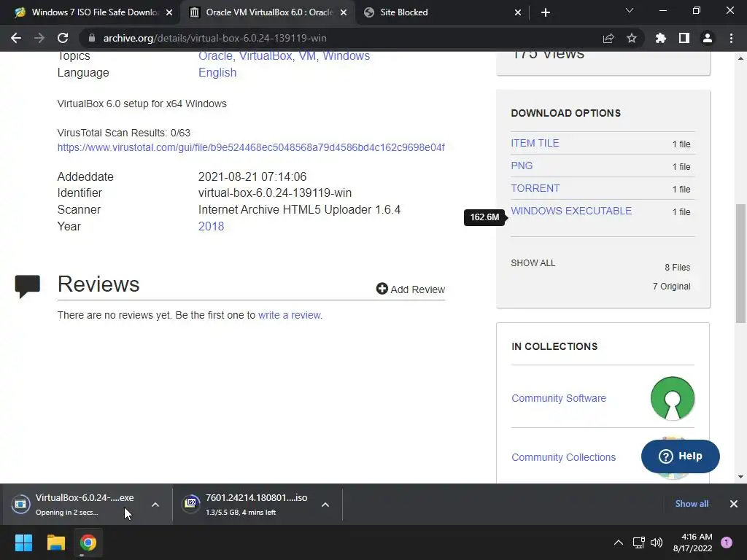Open the tab search dropdown arrow
Image resolution: width=747 pixels, height=560 pixels.
coord(630,10)
